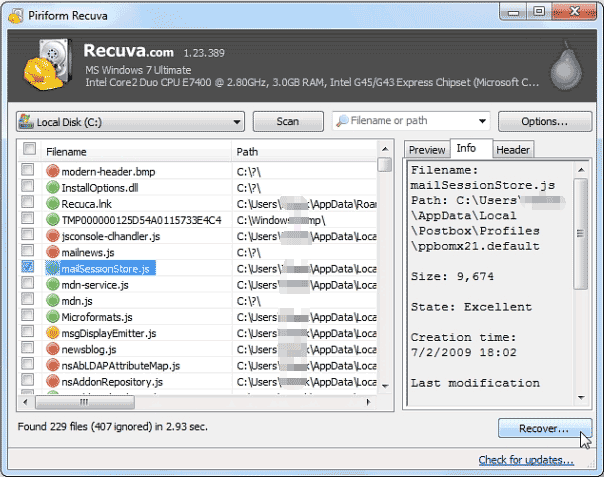Check the box for mailnews.js
Viewport: 604px width, 477px height.
pos(27,250)
